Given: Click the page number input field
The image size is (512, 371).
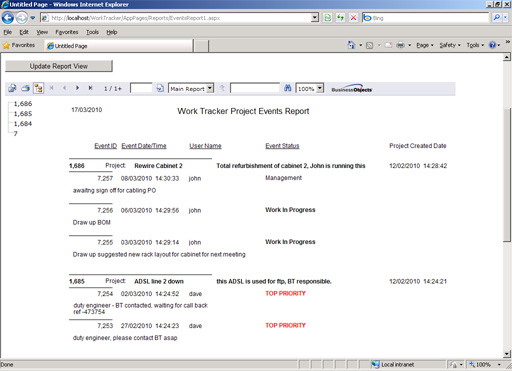Looking at the screenshot, I should pos(141,88).
